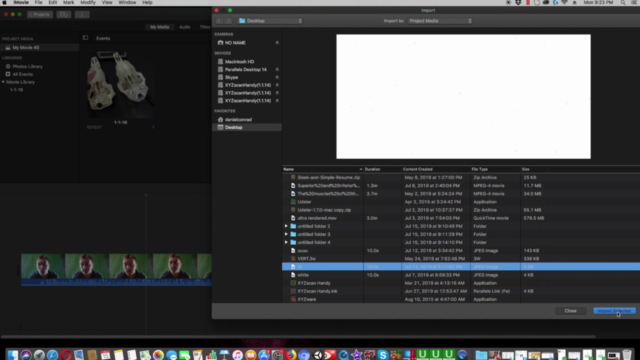
Task: Sort list by Duration column
Action: (x=382, y=169)
